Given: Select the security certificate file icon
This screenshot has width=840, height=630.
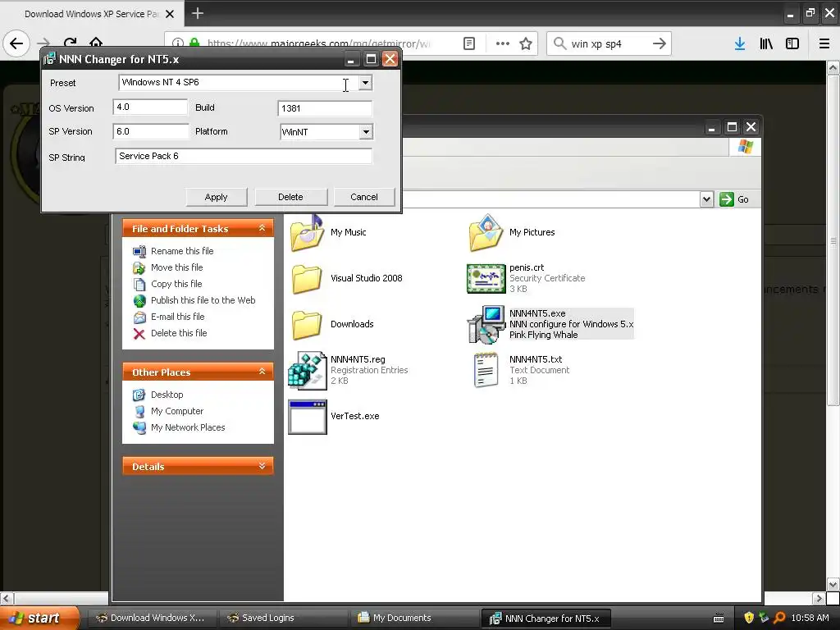Looking at the screenshot, I should click(x=486, y=279).
